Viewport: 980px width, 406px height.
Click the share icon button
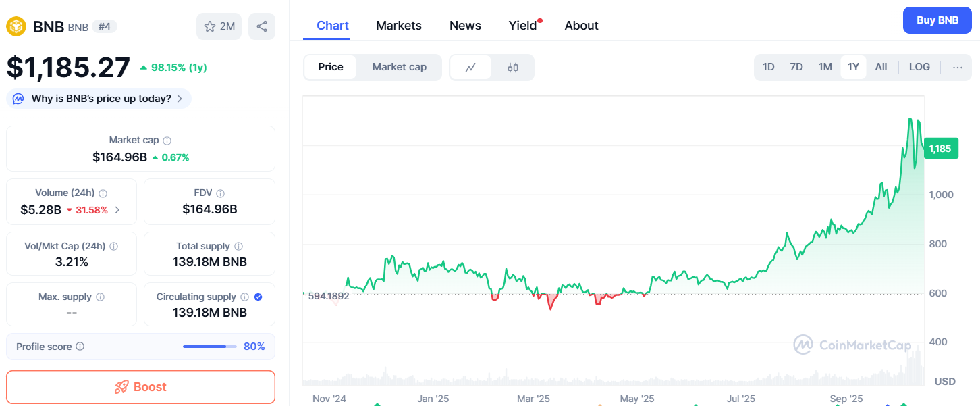262,26
